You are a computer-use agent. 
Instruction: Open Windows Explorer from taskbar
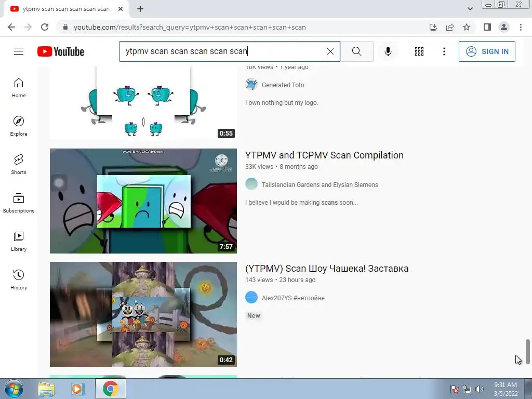[x=46, y=389]
